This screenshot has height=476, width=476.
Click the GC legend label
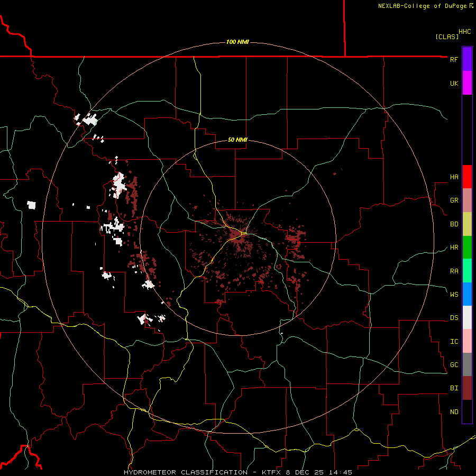pyautogui.click(x=454, y=365)
